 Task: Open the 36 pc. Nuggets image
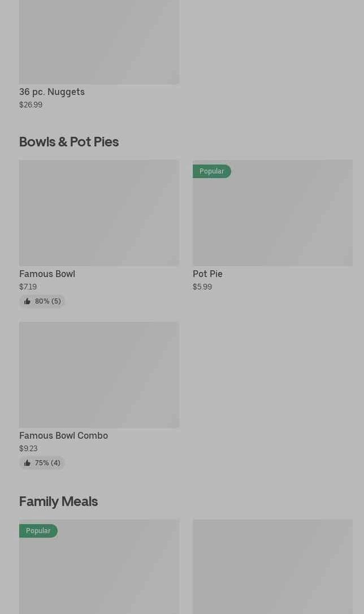(99, 42)
